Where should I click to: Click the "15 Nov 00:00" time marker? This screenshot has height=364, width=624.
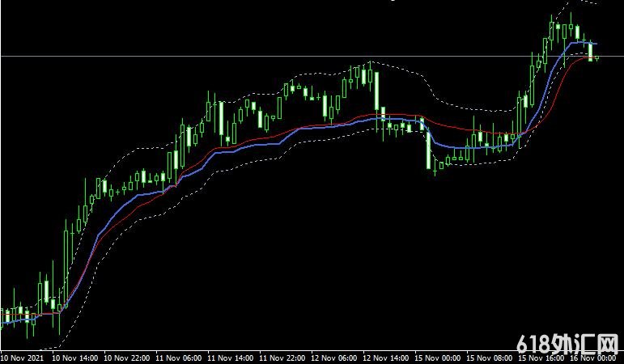pyautogui.click(x=439, y=357)
